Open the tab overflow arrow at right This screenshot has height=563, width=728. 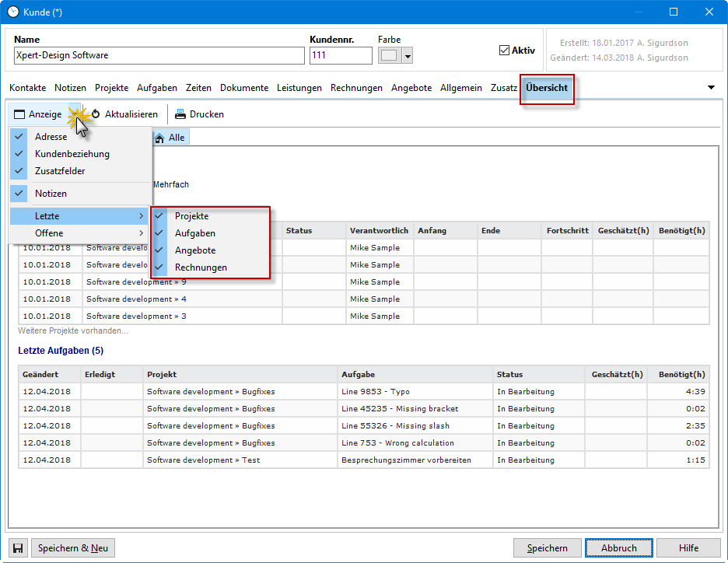click(x=711, y=88)
